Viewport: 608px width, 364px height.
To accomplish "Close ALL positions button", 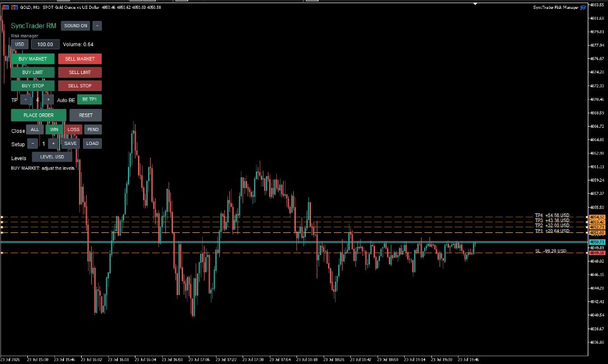I will coord(35,130).
